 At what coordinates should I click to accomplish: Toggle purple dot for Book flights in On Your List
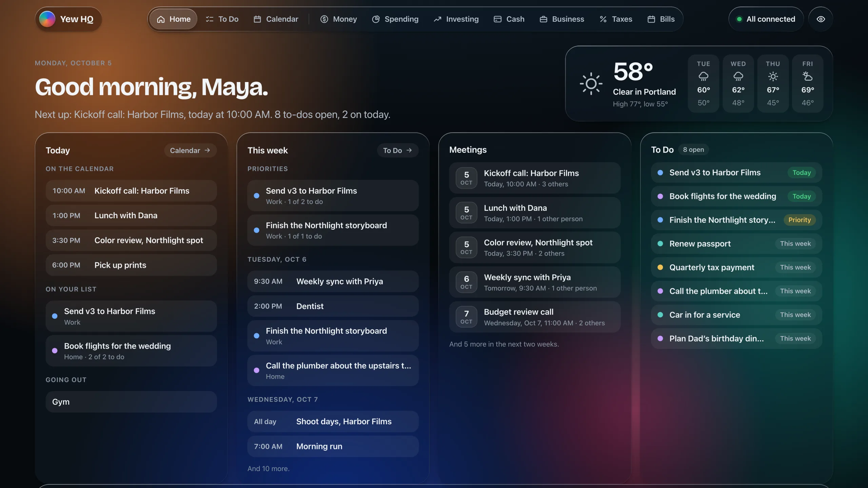pos(55,351)
